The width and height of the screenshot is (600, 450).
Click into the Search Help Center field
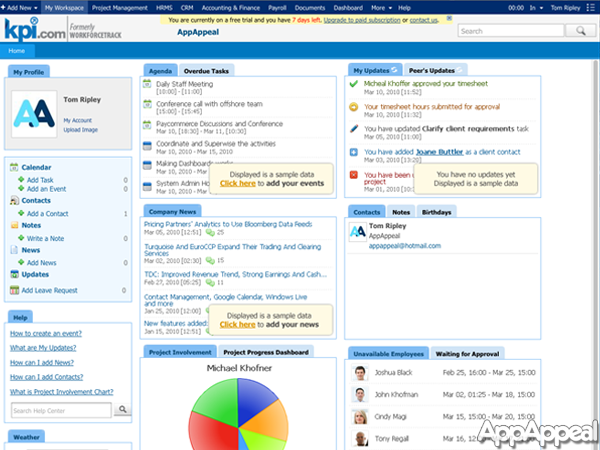pyautogui.click(x=62, y=409)
